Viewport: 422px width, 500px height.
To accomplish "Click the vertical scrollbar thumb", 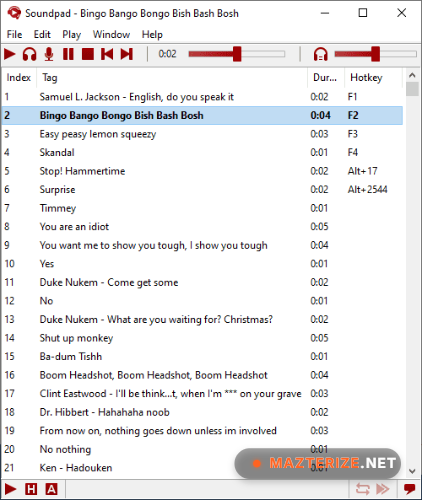I will tap(412, 89).
